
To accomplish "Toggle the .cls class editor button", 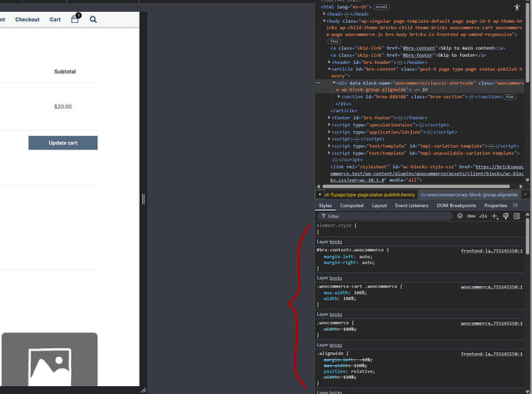I will click(x=483, y=216).
